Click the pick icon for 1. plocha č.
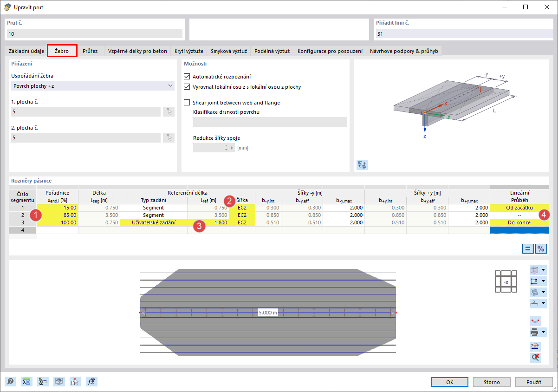The image size is (558, 392). (169, 111)
